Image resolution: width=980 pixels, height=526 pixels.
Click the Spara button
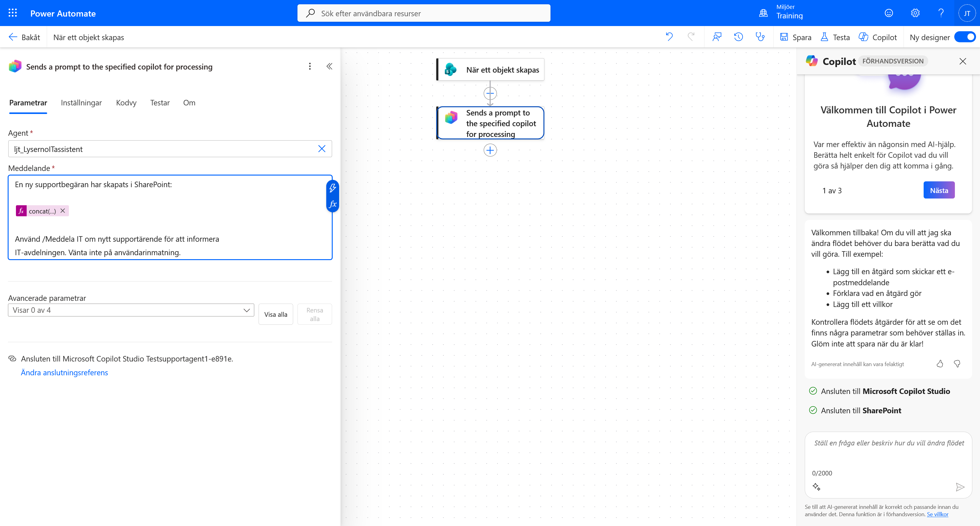796,37
